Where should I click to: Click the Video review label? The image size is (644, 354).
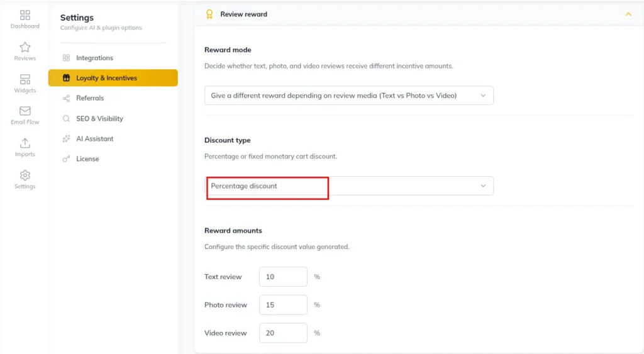[226, 333]
